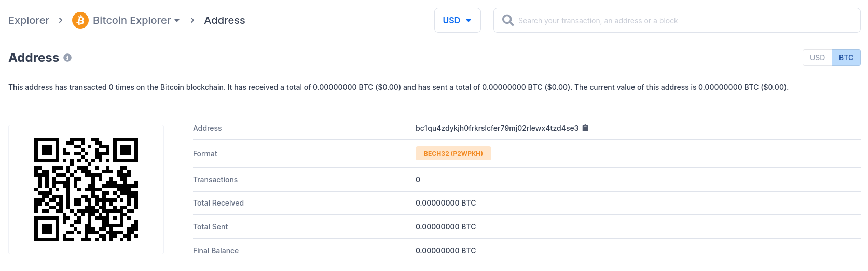Click the orange Bitcoin logo icon
Image resolution: width=868 pixels, height=271 pixels.
pyautogui.click(x=80, y=20)
